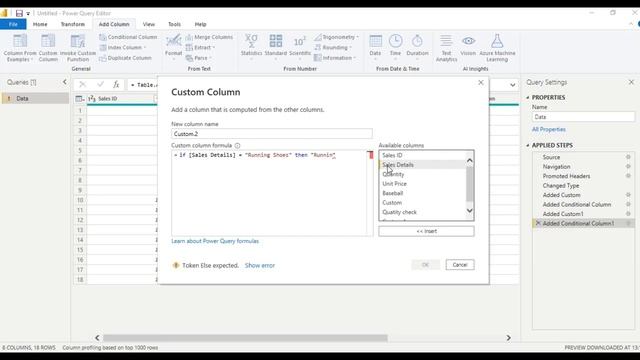Cancel formula bar edit with X icon

click(x=82, y=84)
